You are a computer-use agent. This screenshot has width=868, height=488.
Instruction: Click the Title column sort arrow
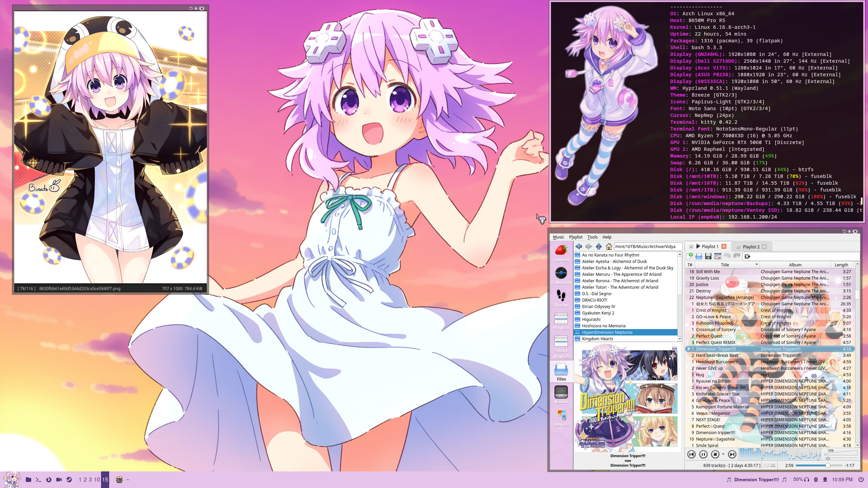point(756,265)
